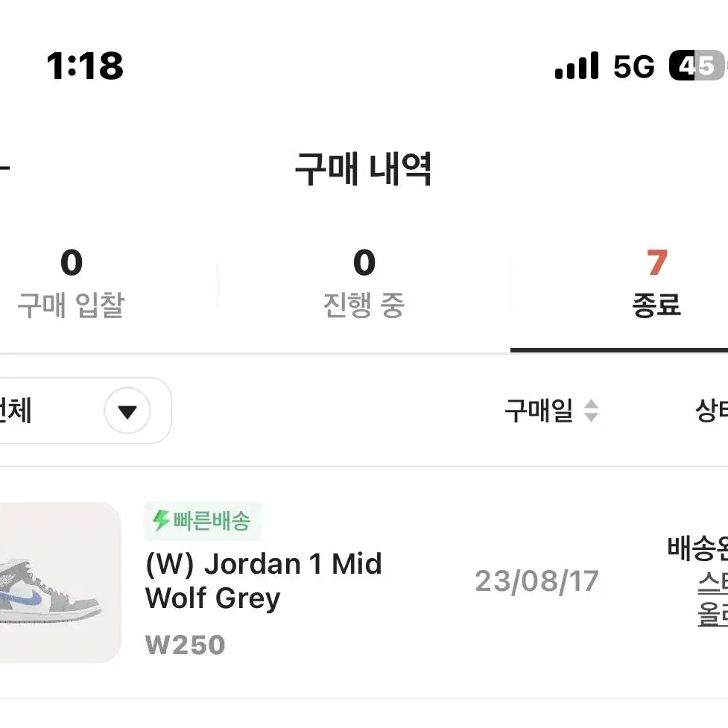Tap the cellular signal bars icon
728x728 pixels.
click(x=577, y=66)
